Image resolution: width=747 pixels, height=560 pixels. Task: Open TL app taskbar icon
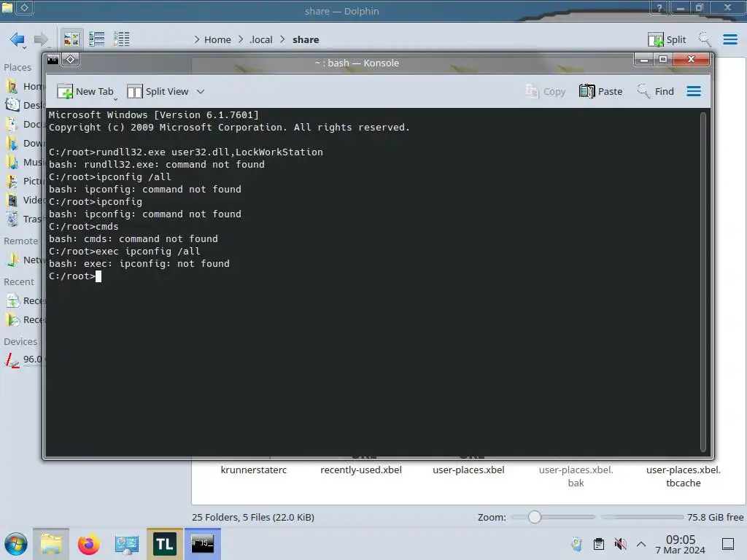click(x=164, y=544)
